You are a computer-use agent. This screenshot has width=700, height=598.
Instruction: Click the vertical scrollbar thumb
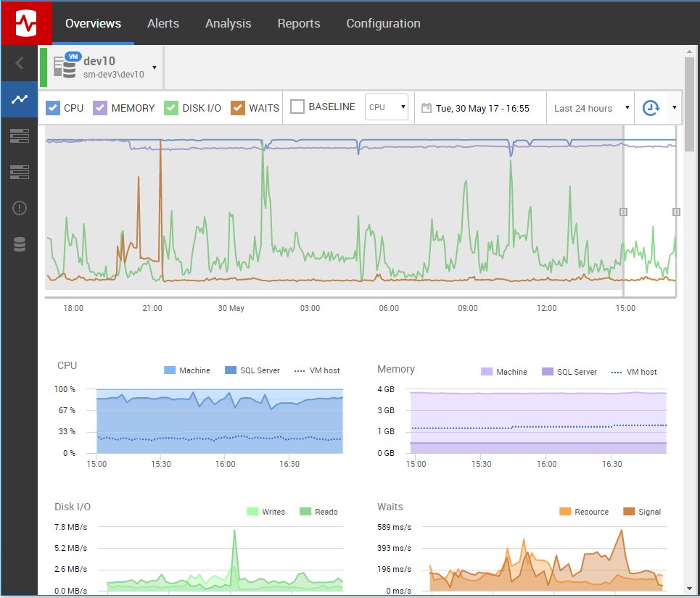point(689,105)
